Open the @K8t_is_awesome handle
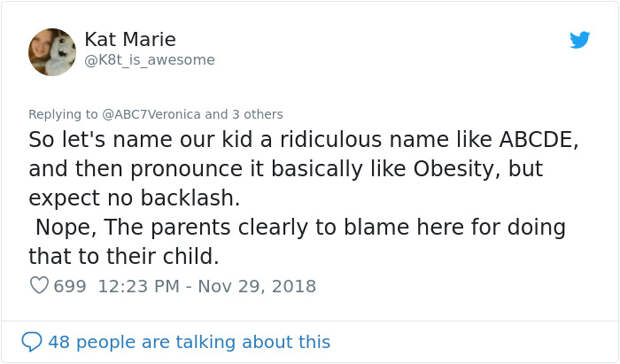 coord(150,60)
